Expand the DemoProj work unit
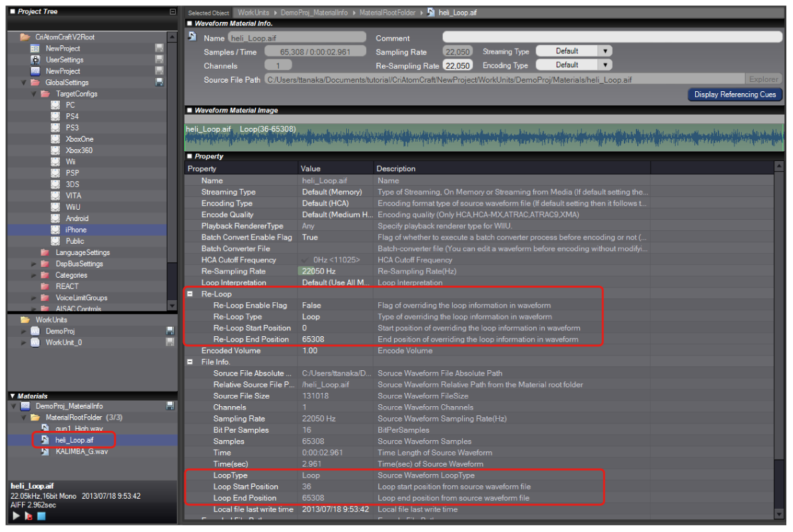The width and height of the screenshot is (793, 532). click(x=23, y=331)
